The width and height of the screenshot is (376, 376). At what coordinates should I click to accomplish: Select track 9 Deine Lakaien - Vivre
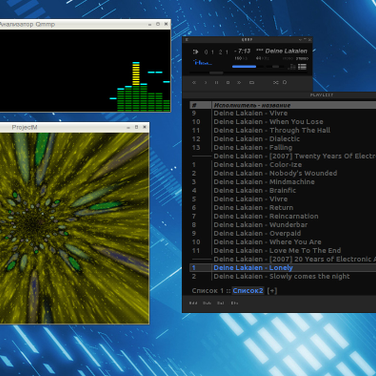coord(283,113)
